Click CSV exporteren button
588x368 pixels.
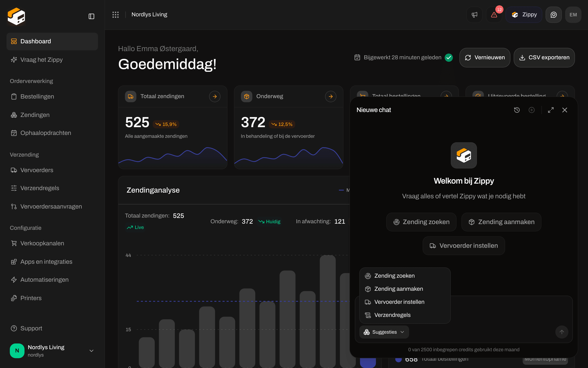[x=544, y=57]
